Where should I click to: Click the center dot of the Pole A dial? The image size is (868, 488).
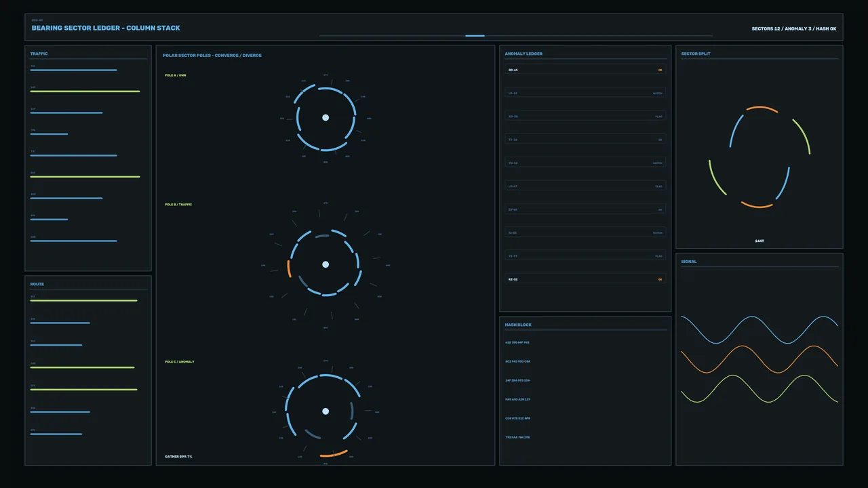325,118
